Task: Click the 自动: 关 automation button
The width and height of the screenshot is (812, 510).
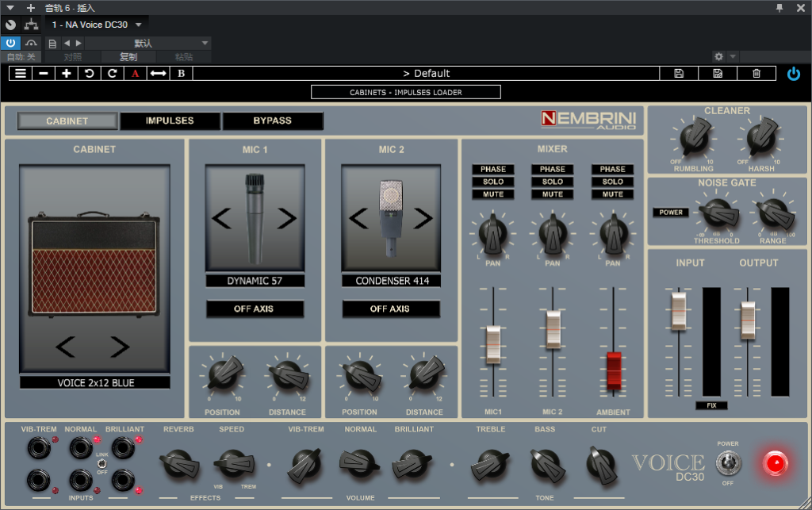Action: coord(21,57)
